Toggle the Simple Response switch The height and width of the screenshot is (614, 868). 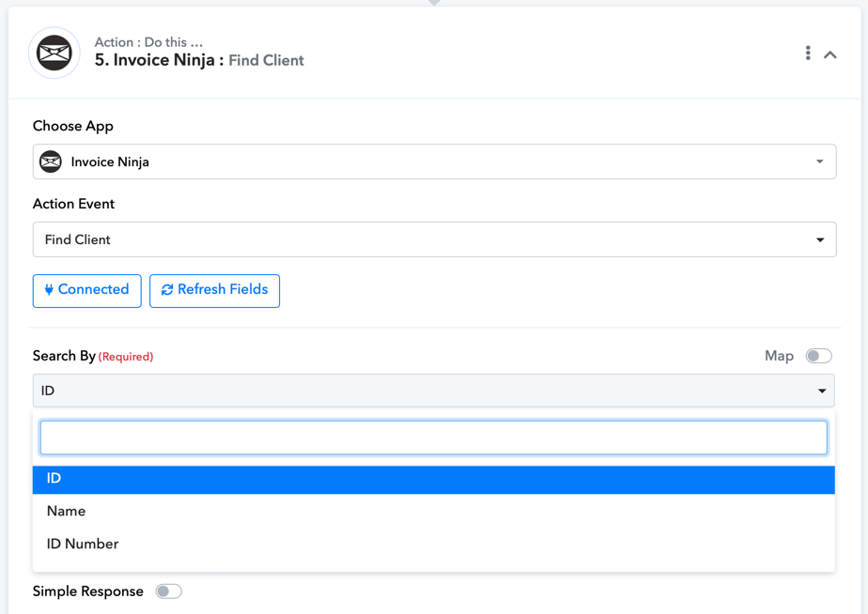168,591
